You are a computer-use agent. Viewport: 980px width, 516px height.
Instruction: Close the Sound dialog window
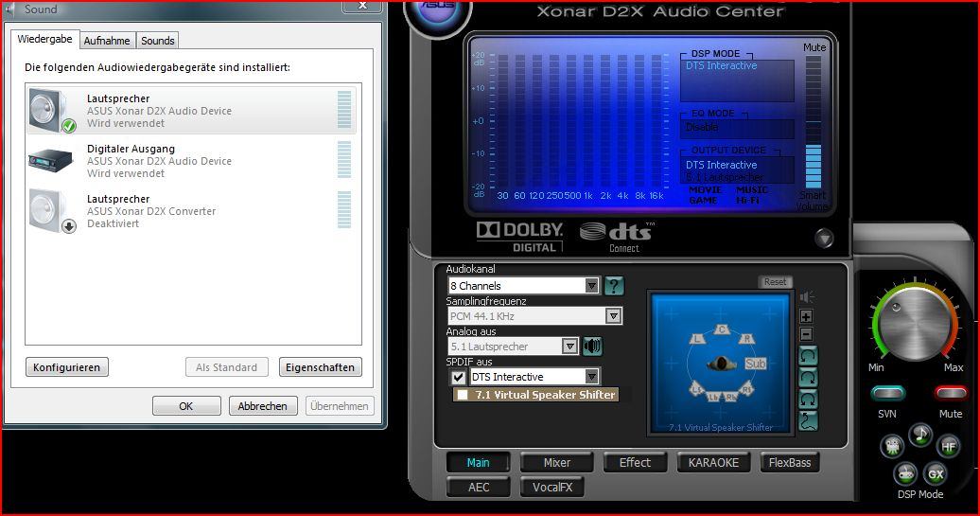[362, 6]
